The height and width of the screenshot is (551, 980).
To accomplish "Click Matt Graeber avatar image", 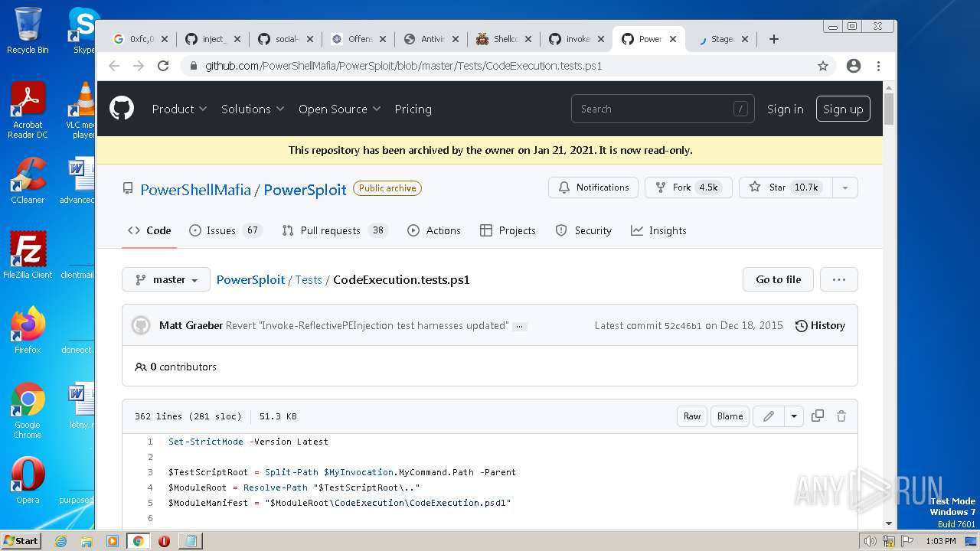I will (141, 325).
